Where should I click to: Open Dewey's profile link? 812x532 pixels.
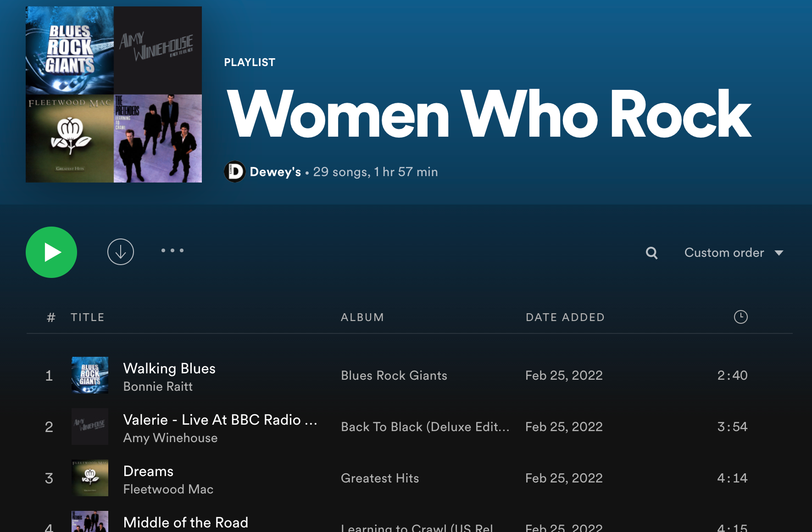[x=275, y=172]
